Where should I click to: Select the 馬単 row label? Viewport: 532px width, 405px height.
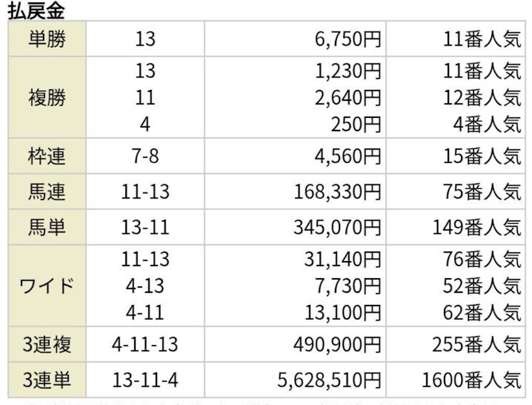click(47, 227)
